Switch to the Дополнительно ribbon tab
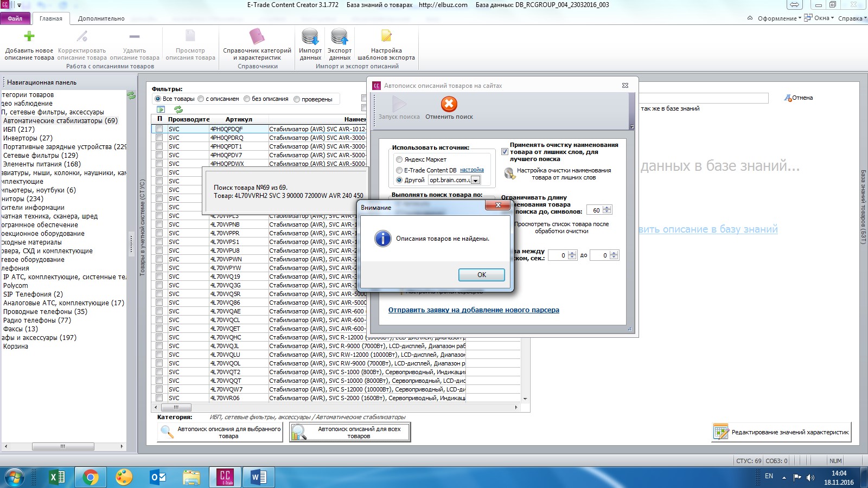 click(x=101, y=18)
